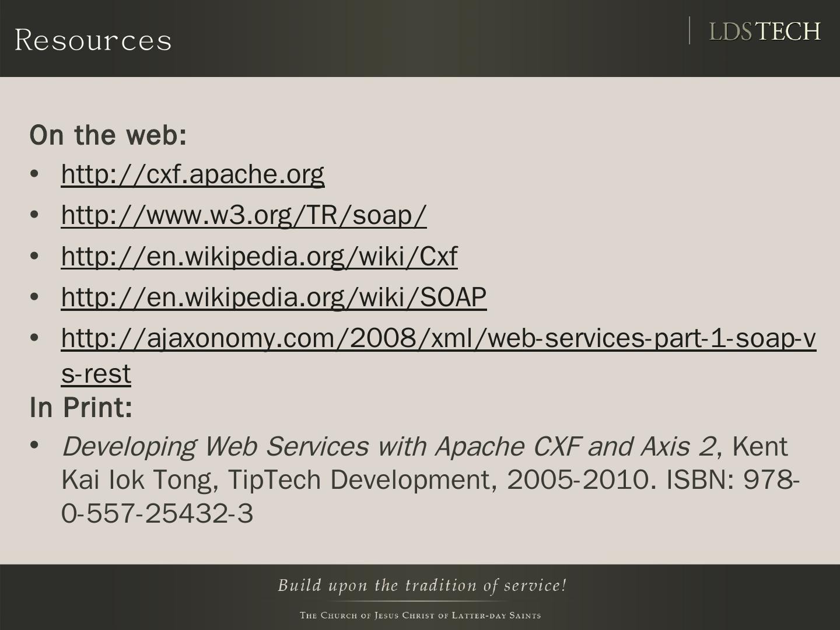The width and height of the screenshot is (840, 630).
Task: Click the bullet beside the wiki/Cxf link
Action: click(34, 256)
